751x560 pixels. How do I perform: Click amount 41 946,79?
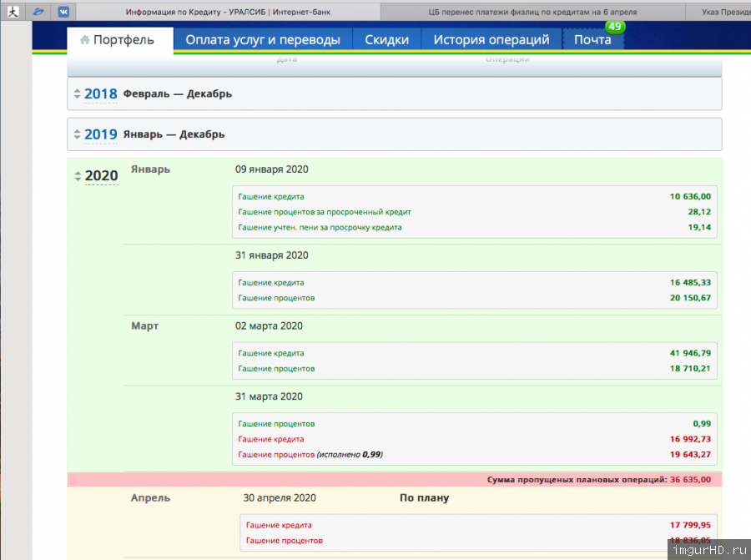[690, 353]
